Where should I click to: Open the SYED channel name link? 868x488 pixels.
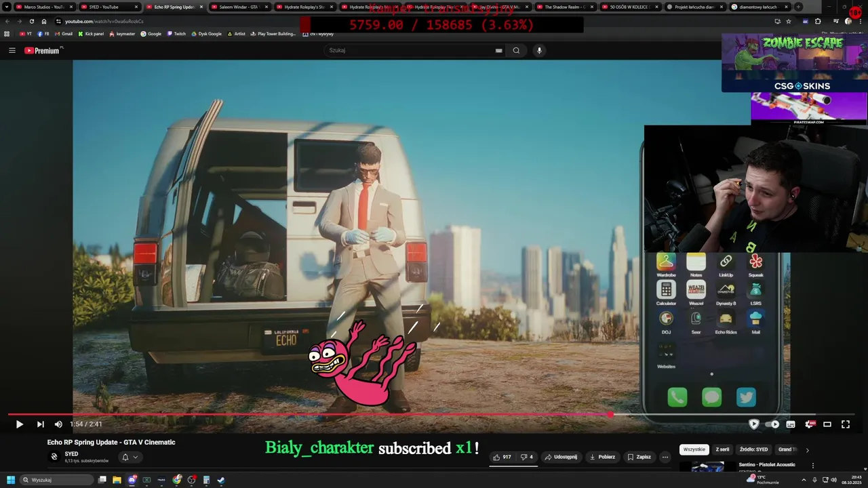coord(71,454)
